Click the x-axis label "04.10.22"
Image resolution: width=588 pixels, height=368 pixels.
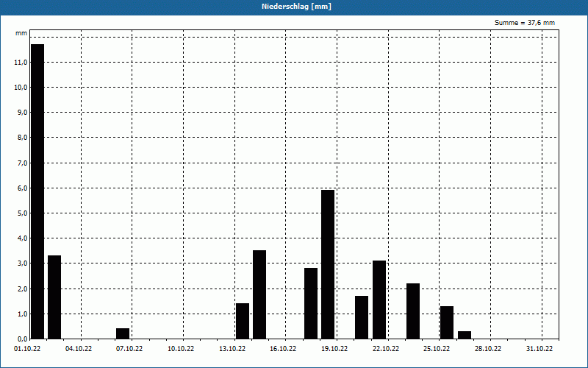click(79, 349)
